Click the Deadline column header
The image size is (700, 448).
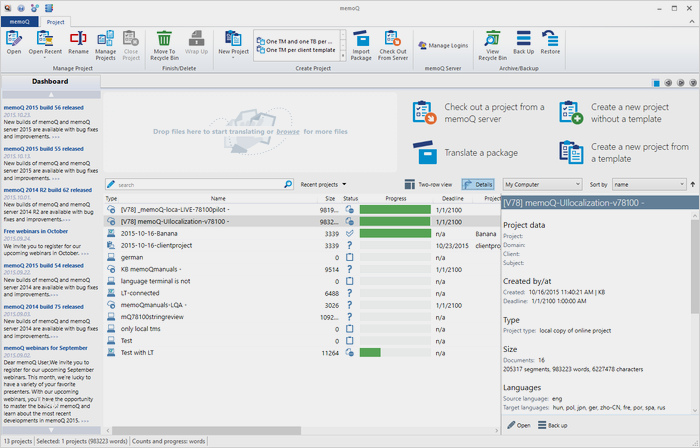(453, 198)
